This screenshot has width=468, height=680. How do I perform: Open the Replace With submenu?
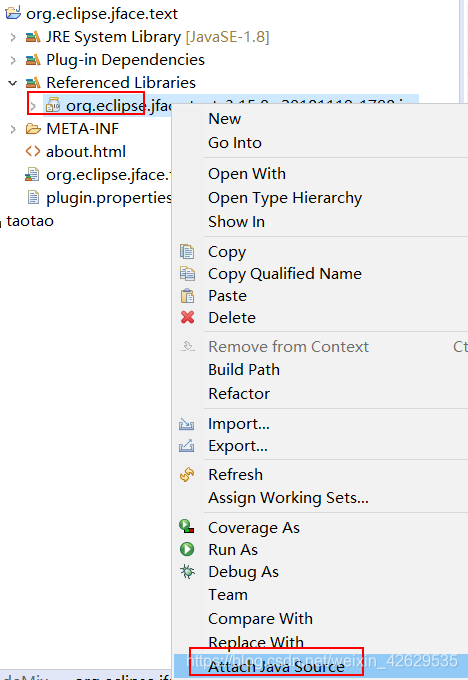[256, 642]
